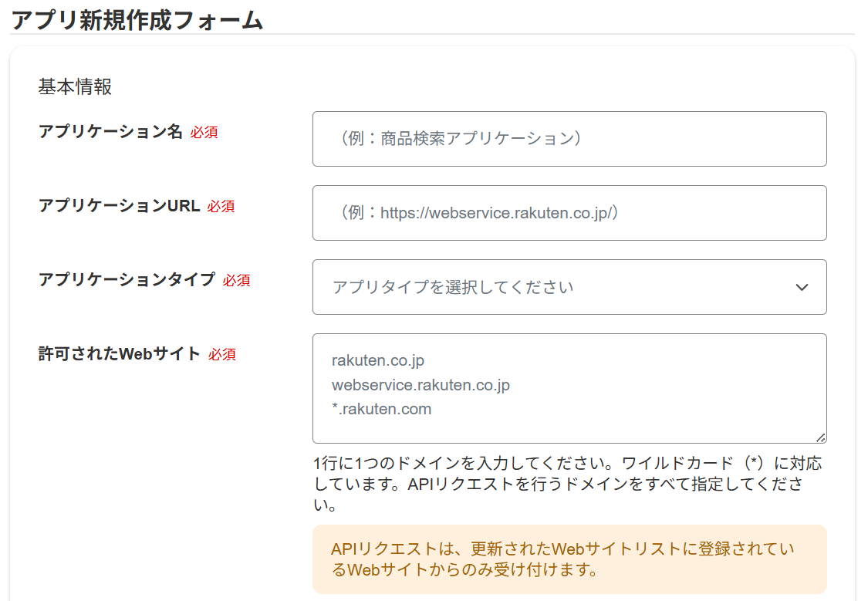
Task: Click the アプリケーションURL field label
Action: click(119, 206)
